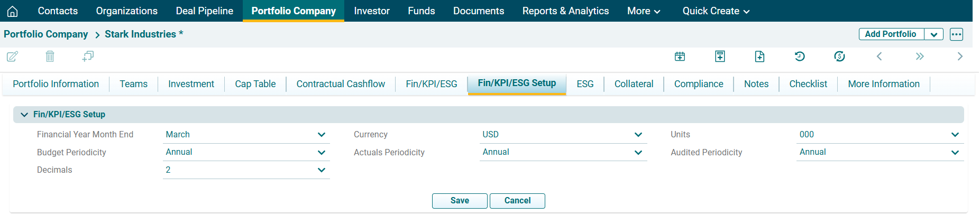Open the Currency dropdown showing USD
The height and width of the screenshot is (215, 980).
tap(638, 135)
